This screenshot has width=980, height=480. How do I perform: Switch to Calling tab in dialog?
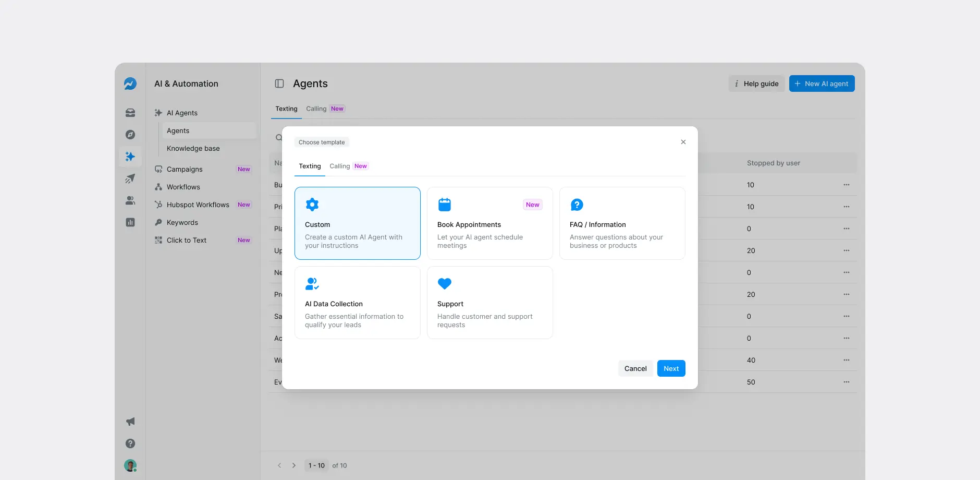tap(349, 166)
